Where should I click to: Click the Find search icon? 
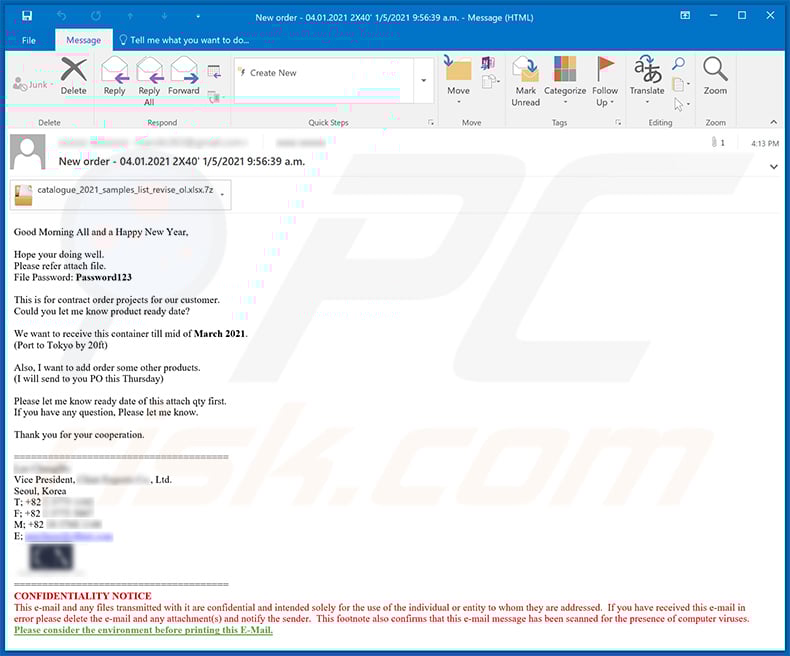point(679,63)
